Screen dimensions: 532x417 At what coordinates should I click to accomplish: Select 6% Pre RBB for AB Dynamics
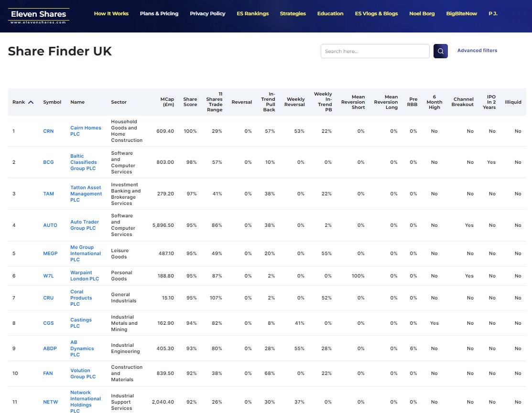point(413,349)
